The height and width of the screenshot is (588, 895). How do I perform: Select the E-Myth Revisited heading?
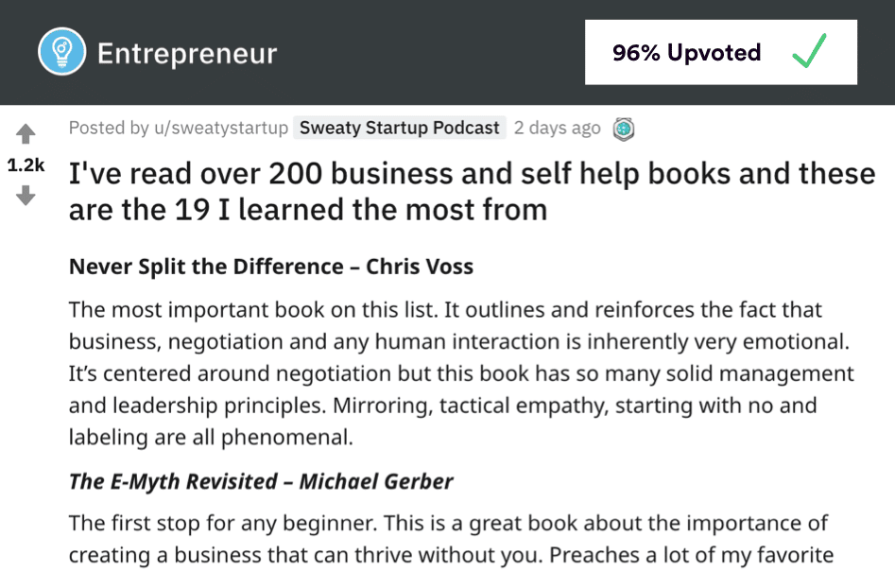tap(260, 481)
